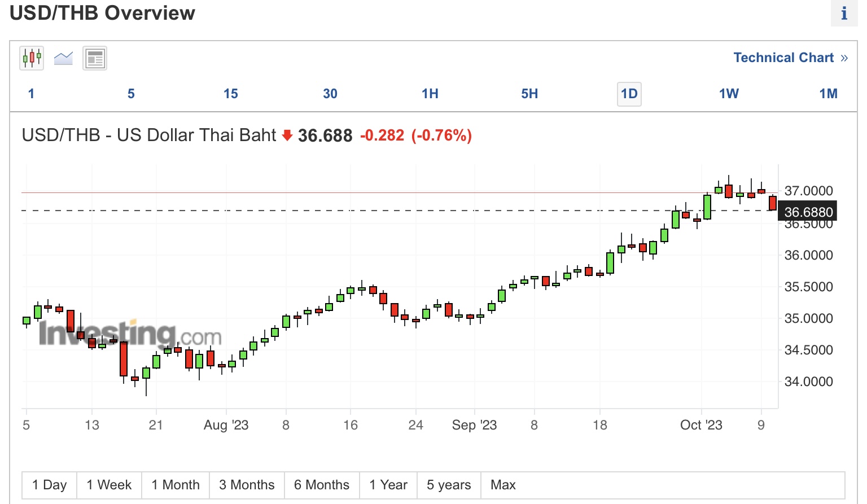Click the 36.6880 current price label
Viewport: 867px width, 504px height.
(808, 212)
